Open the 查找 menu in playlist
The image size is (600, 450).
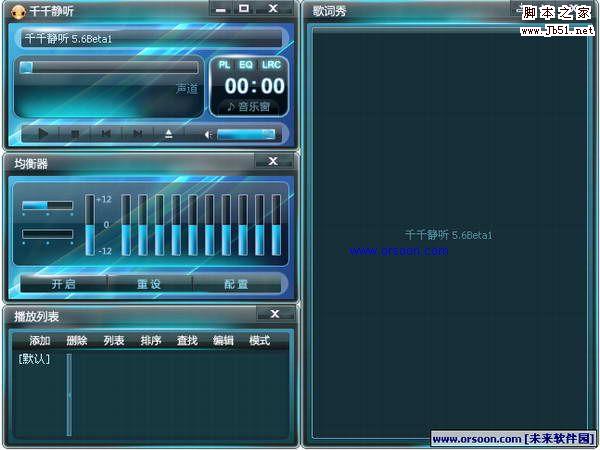[x=187, y=341]
